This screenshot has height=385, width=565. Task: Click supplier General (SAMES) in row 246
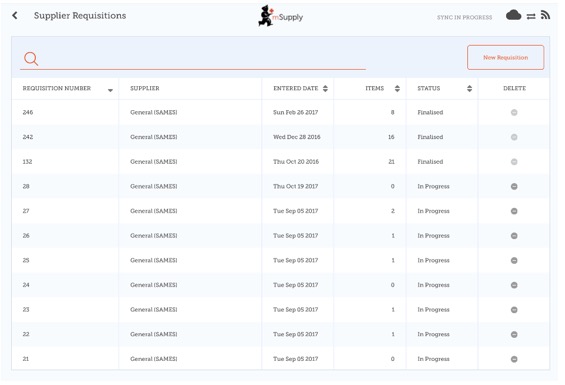tap(154, 112)
